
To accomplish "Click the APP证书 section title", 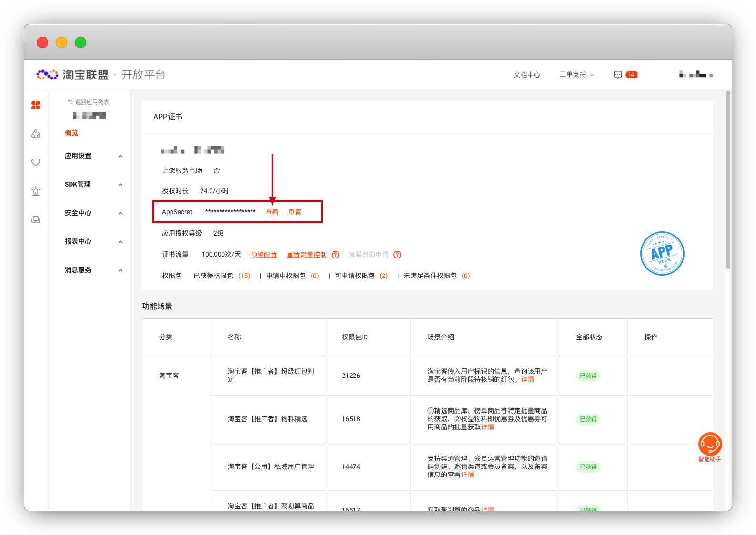I will point(168,117).
